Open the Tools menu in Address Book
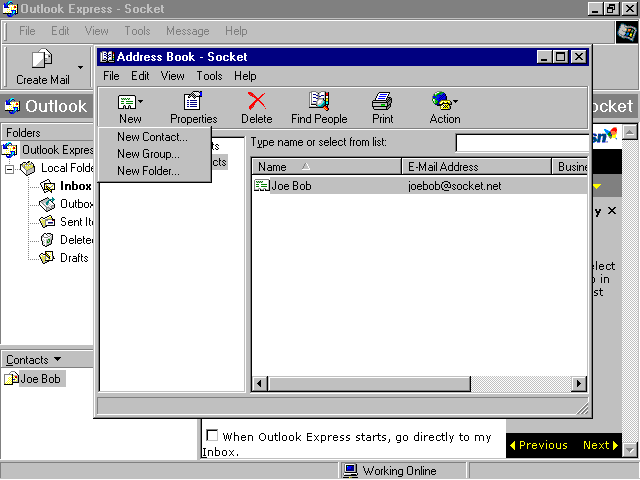 click(x=209, y=76)
